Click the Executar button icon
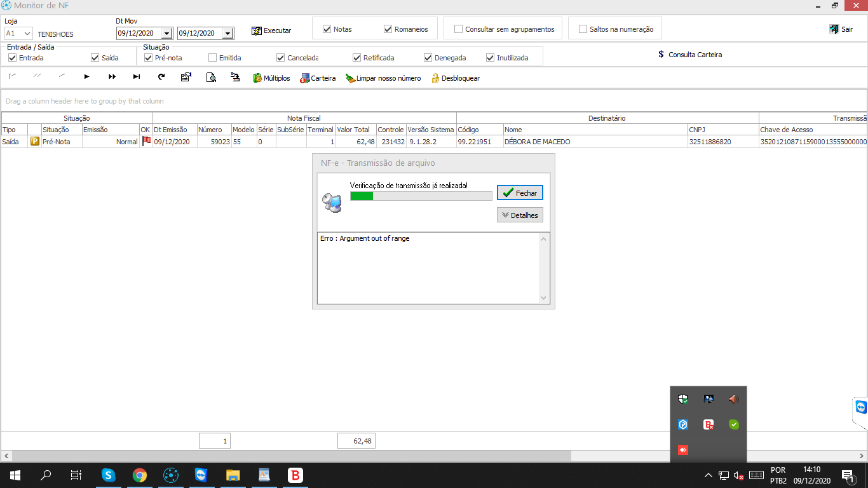868x488 pixels. 257,30
